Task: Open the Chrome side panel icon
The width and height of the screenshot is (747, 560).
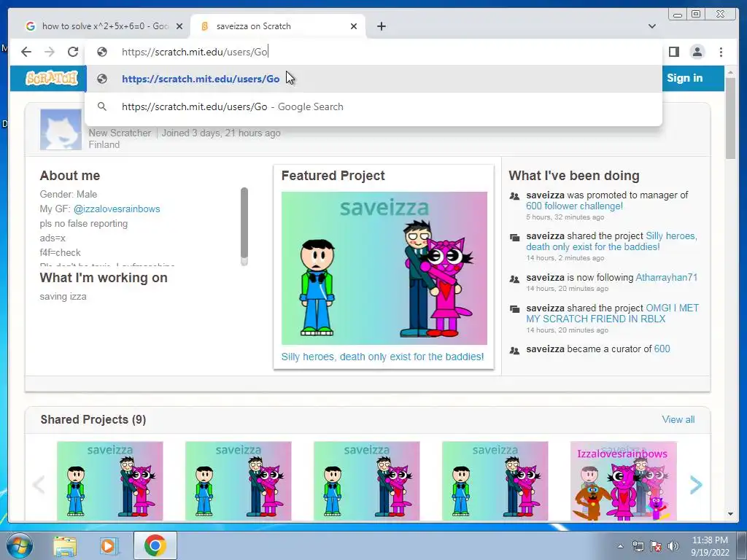Action: coord(673,52)
